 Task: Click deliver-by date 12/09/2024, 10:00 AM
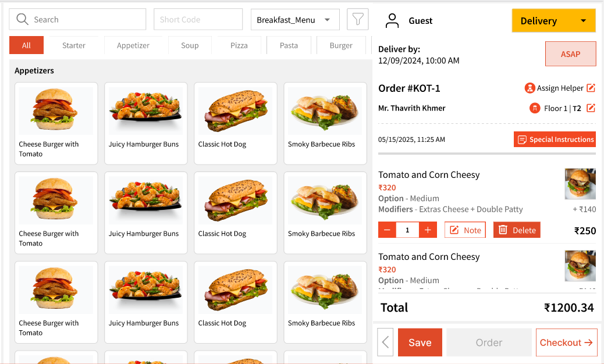[x=419, y=60]
